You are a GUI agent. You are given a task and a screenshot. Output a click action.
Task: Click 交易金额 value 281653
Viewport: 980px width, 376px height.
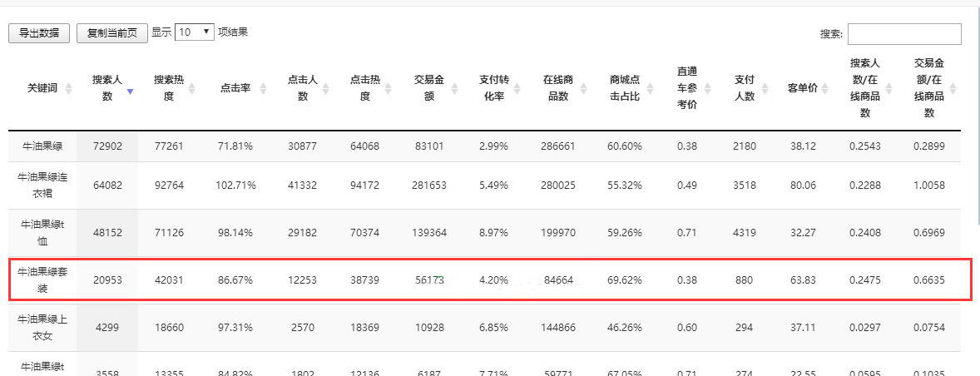coord(428,186)
